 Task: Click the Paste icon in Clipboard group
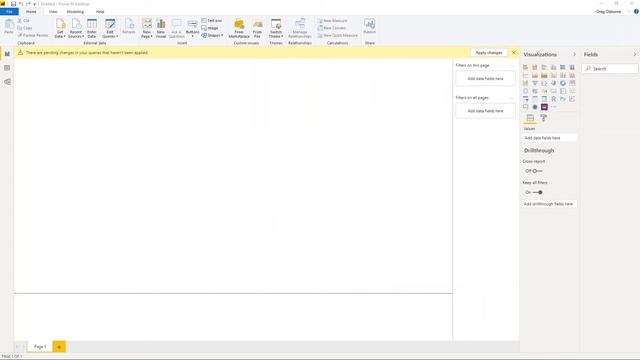coord(9,26)
